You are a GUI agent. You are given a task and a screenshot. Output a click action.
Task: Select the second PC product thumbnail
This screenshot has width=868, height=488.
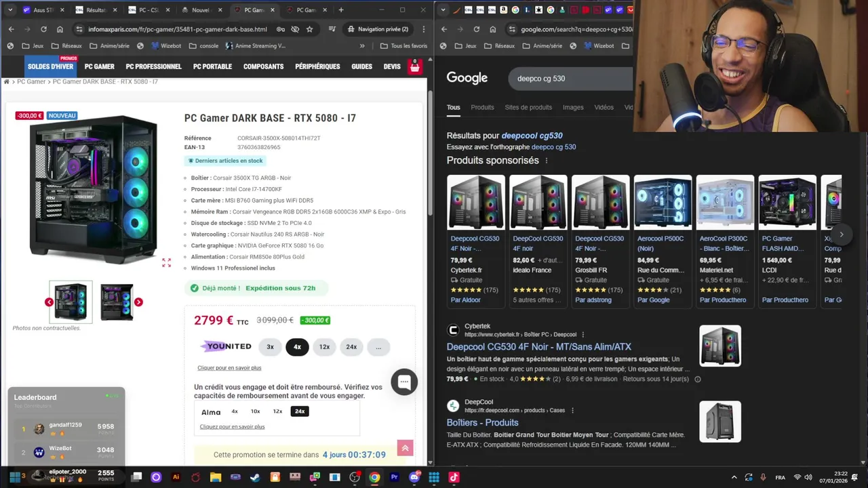coord(117,302)
